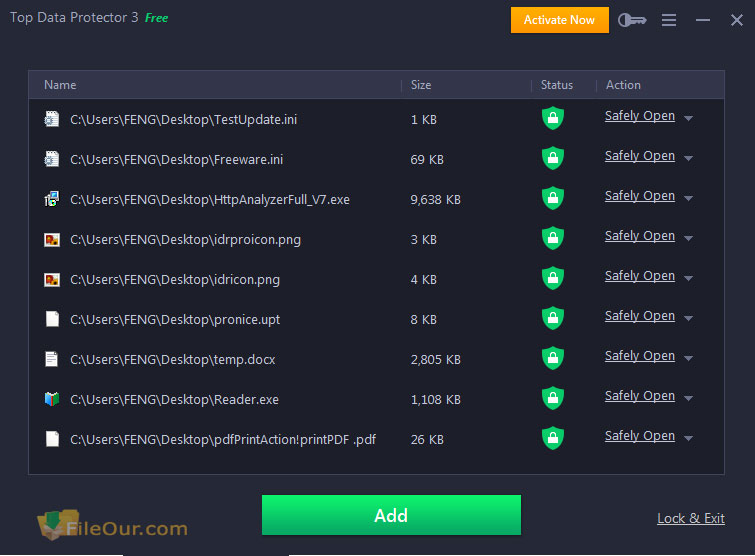This screenshot has height=556, width=755.
Task: Safely Open pronice.upt
Action: point(639,316)
